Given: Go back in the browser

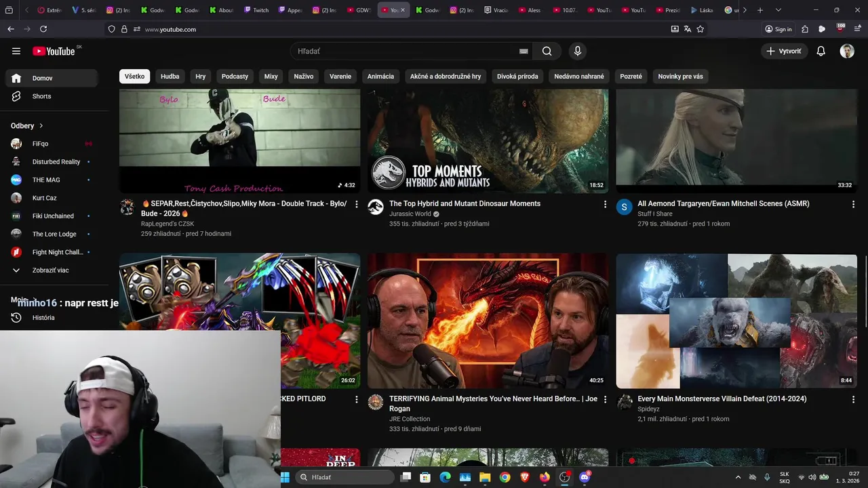Looking at the screenshot, I should (11, 29).
